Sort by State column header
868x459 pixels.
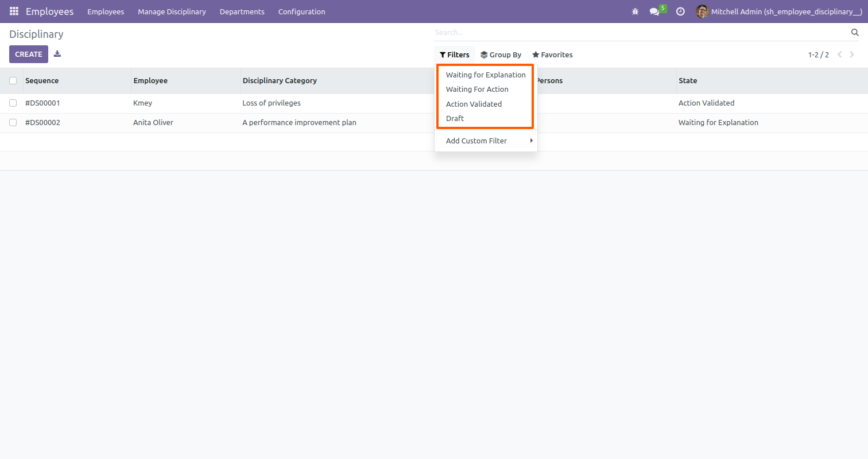(772, 81)
